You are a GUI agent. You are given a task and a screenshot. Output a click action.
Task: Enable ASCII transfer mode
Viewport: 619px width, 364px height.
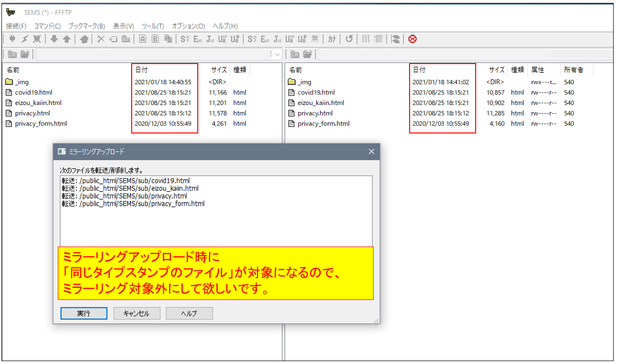tap(141, 39)
